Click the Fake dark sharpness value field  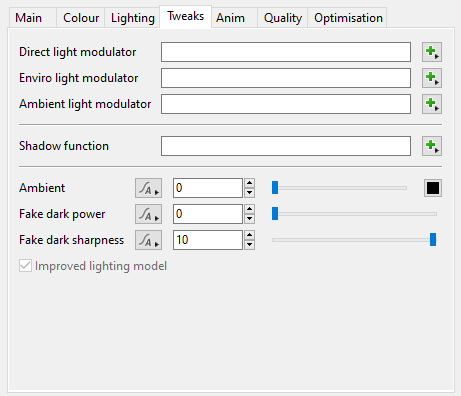208,240
